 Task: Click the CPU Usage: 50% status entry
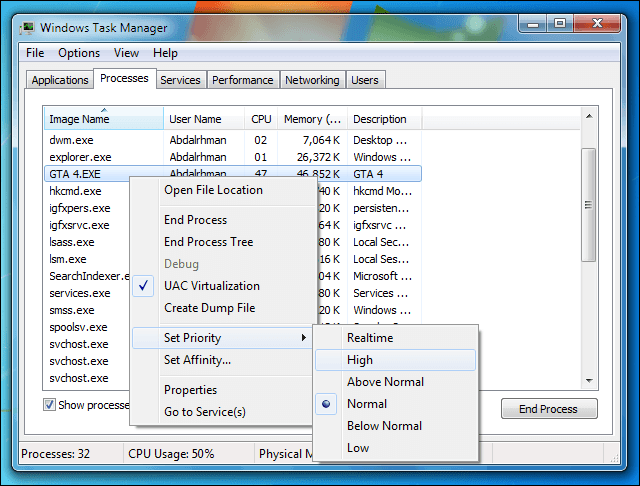[x=171, y=454]
